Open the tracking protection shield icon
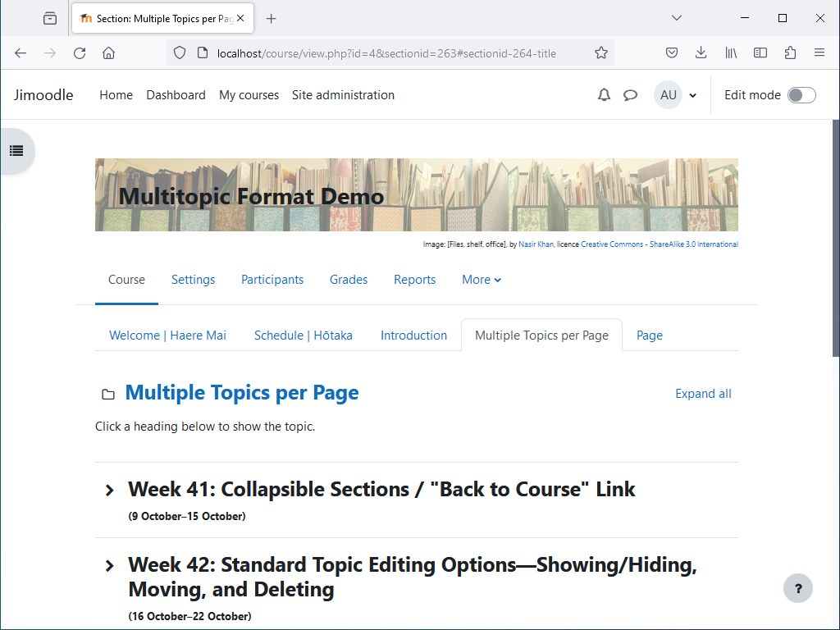This screenshot has height=630, width=840. click(x=180, y=53)
